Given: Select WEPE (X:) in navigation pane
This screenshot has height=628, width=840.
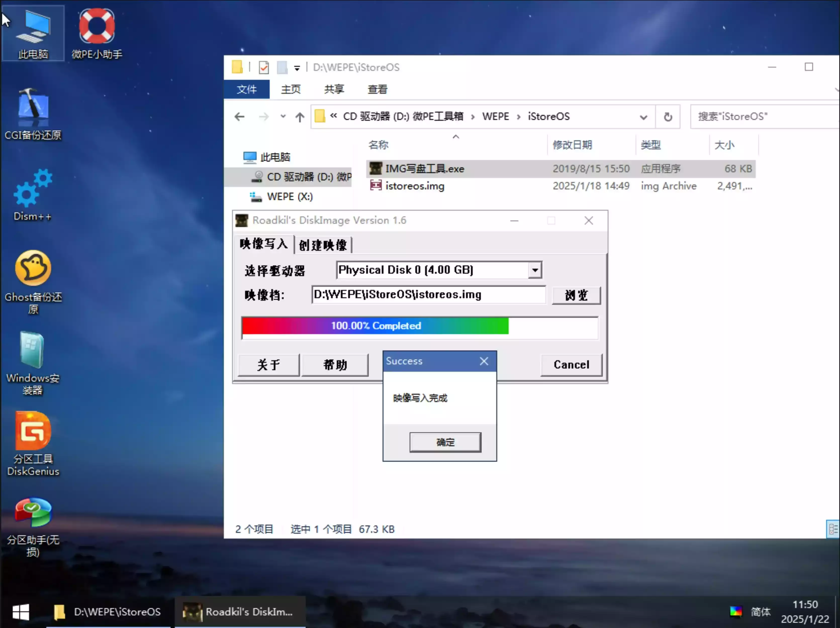Looking at the screenshot, I should [289, 196].
